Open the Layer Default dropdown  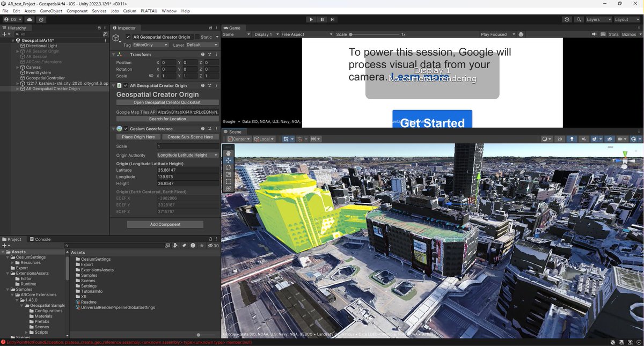(x=202, y=45)
